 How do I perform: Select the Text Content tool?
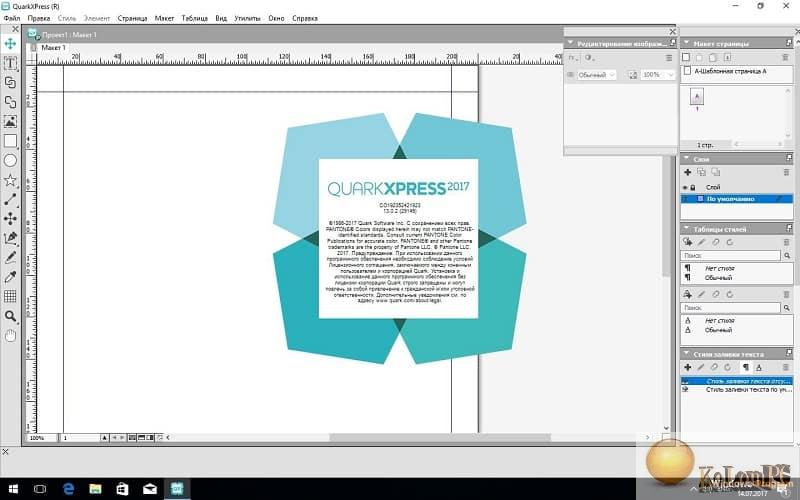[10, 63]
